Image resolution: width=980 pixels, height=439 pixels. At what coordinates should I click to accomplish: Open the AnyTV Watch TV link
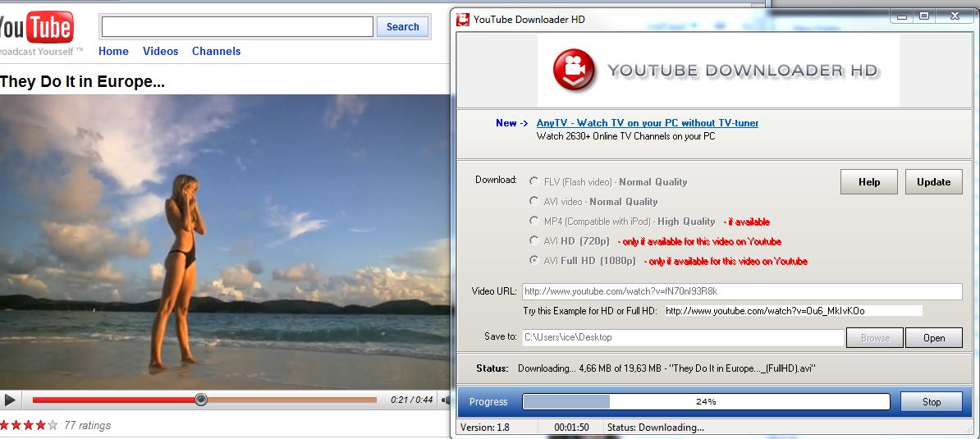(648, 123)
